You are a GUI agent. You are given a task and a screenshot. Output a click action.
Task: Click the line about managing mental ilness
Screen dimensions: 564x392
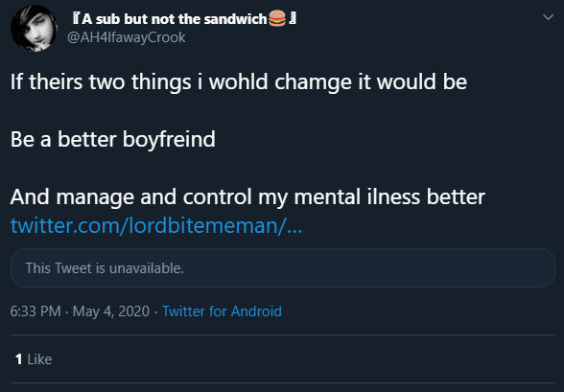point(247,196)
